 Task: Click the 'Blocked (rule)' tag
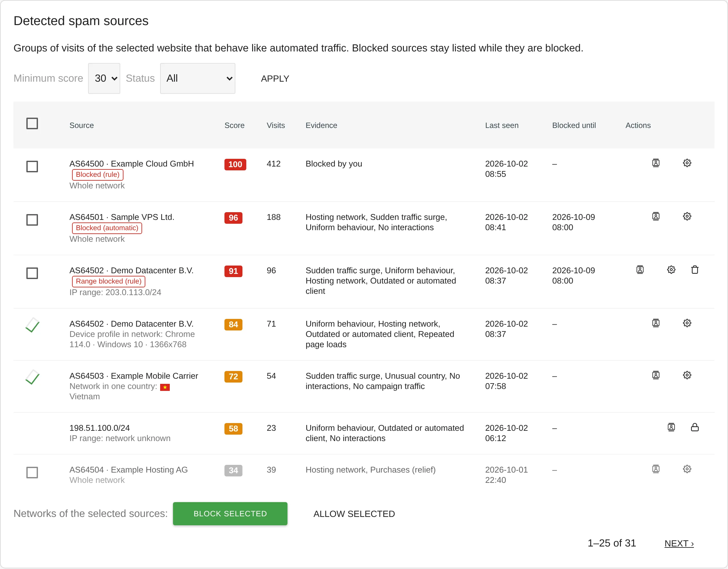(98, 175)
